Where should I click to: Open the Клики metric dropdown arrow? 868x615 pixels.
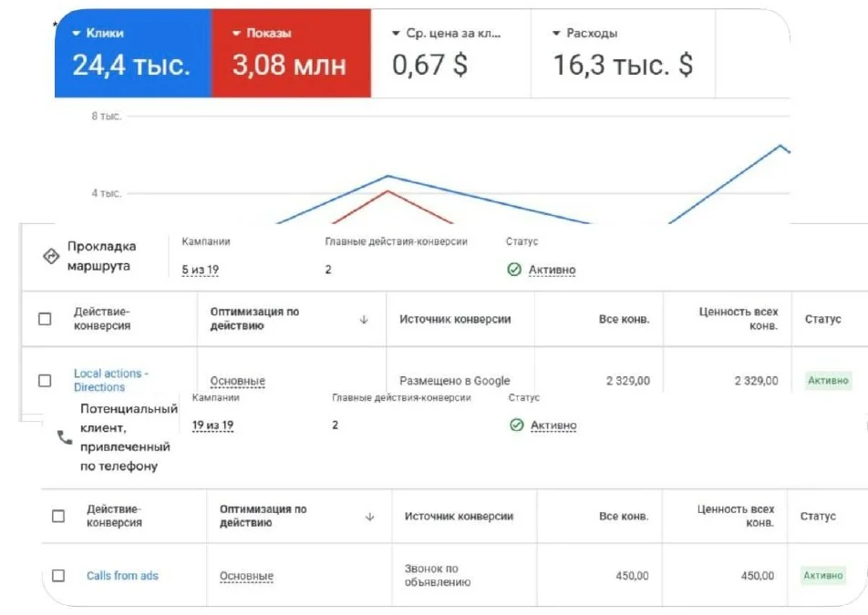[76, 33]
